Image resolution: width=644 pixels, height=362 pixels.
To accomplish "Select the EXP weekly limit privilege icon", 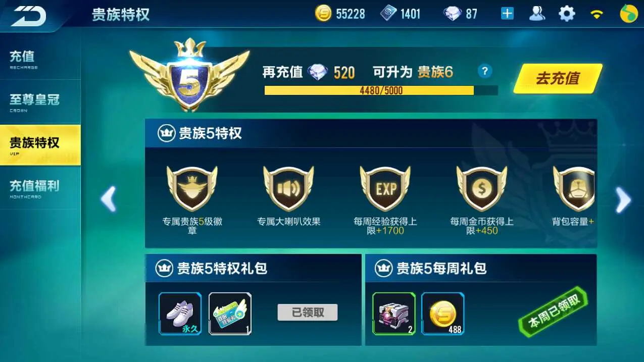I will point(385,188).
